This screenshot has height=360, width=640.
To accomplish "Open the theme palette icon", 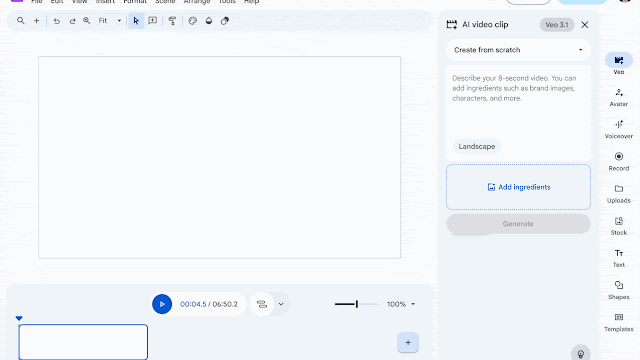I will [x=193, y=21].
